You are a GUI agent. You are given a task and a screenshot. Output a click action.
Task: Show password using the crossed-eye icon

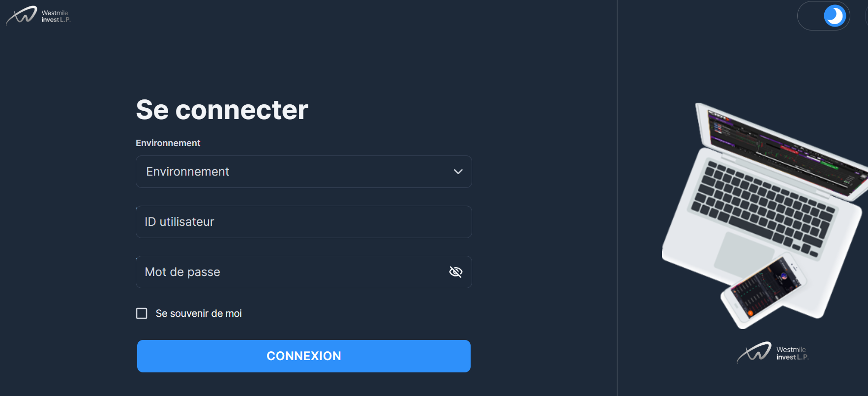(x=456, y=272)
